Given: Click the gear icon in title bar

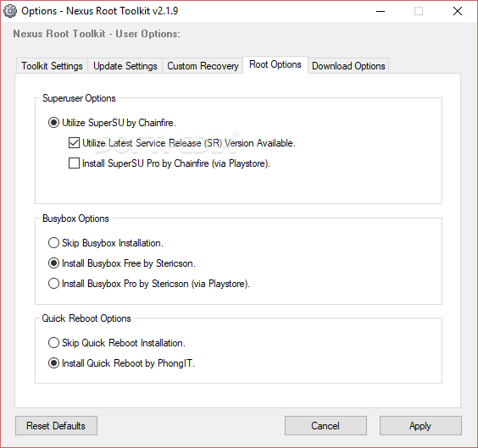Looking at the screenshot, I should [x=10, y=11].
